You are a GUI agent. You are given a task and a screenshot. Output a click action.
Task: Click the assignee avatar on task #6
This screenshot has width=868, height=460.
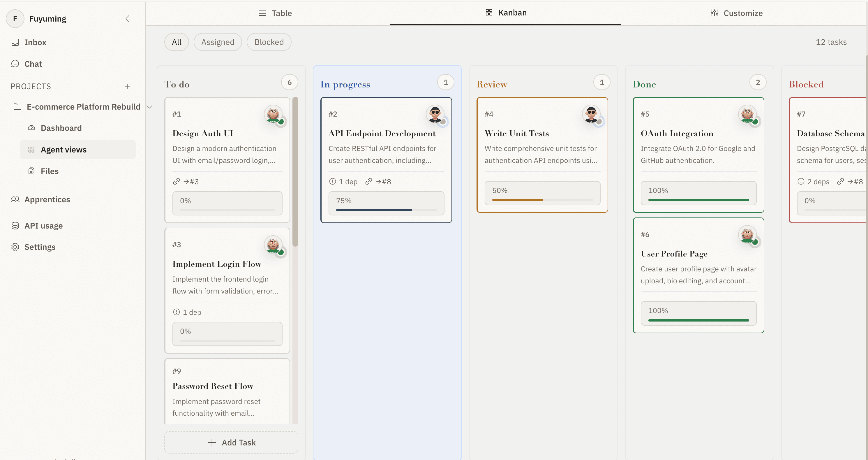(747, 234)
